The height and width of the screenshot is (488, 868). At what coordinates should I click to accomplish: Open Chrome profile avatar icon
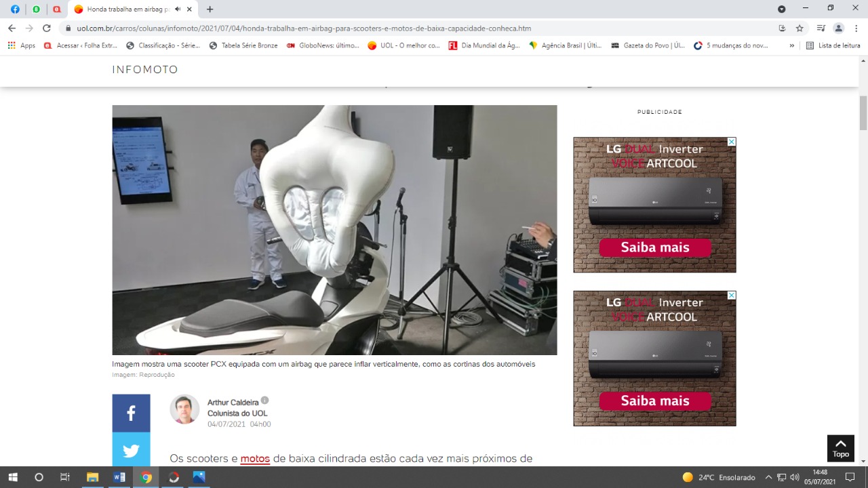click(839, 28)
